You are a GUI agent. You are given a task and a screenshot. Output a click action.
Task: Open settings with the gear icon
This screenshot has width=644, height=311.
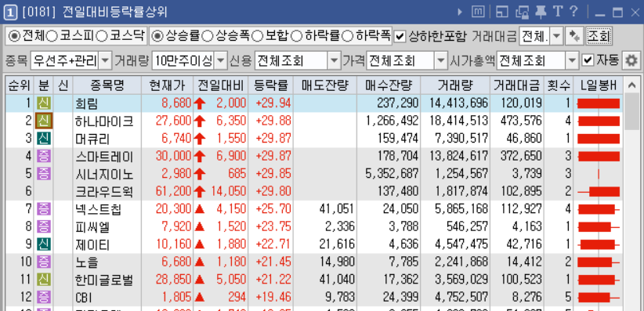point(631,61)
